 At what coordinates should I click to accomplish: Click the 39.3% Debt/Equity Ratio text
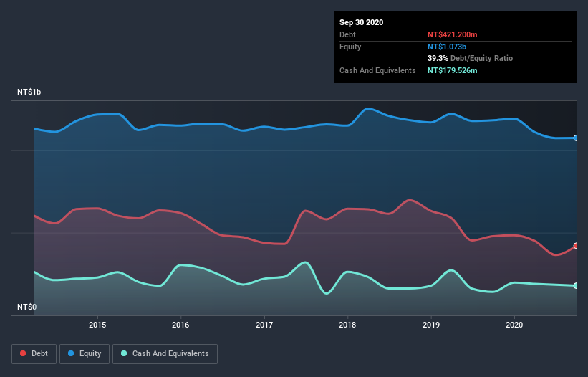pyautogui.click(x=471, y=59)
